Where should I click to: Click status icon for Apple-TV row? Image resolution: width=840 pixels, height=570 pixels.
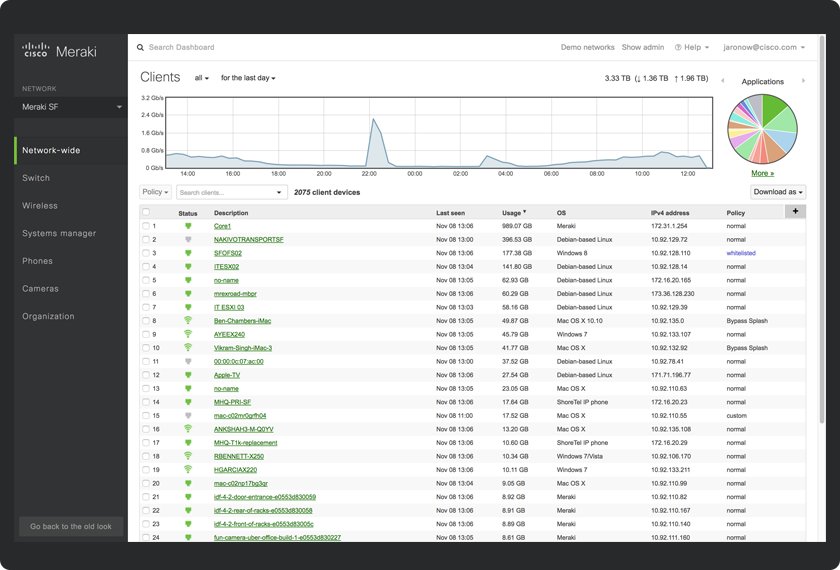(x=188, y=375)
